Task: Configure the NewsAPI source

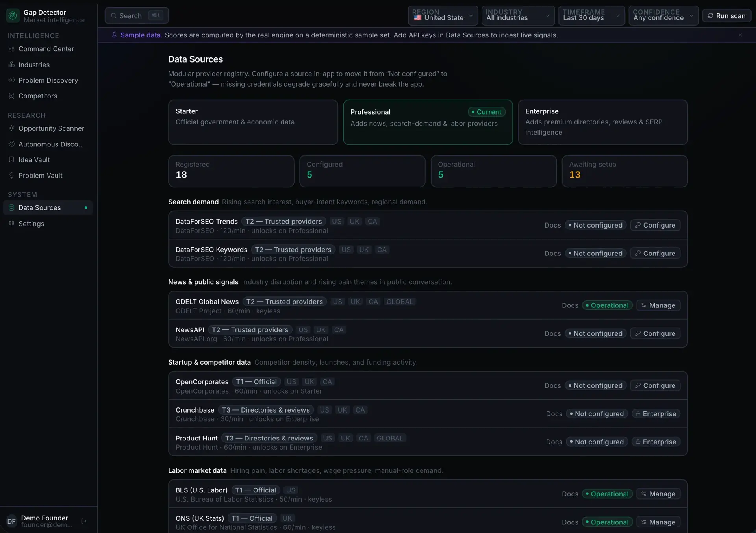Action: [655, 333]
